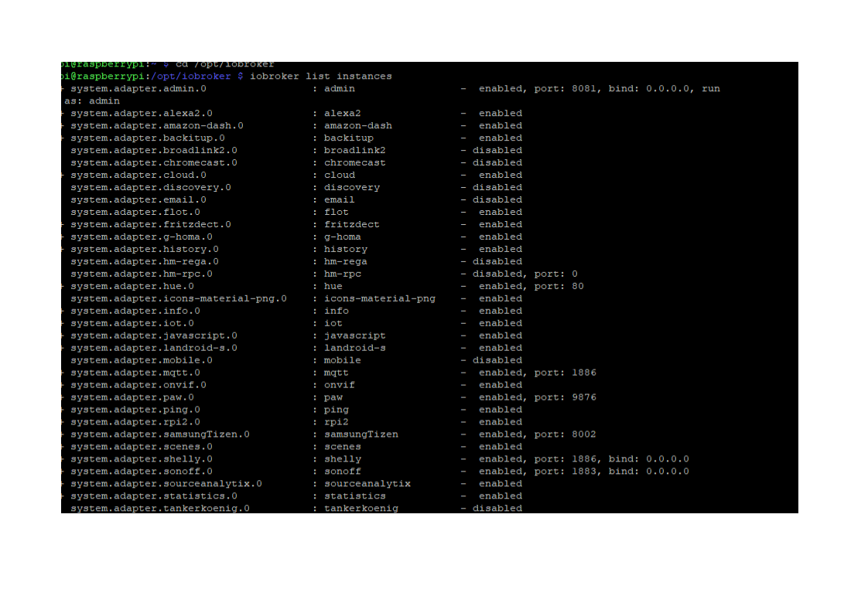Click on 'system.adapter.alexa2.0' row text
Image resolution: width=868 pixels, height=613 pixels.
coord(141,114)
